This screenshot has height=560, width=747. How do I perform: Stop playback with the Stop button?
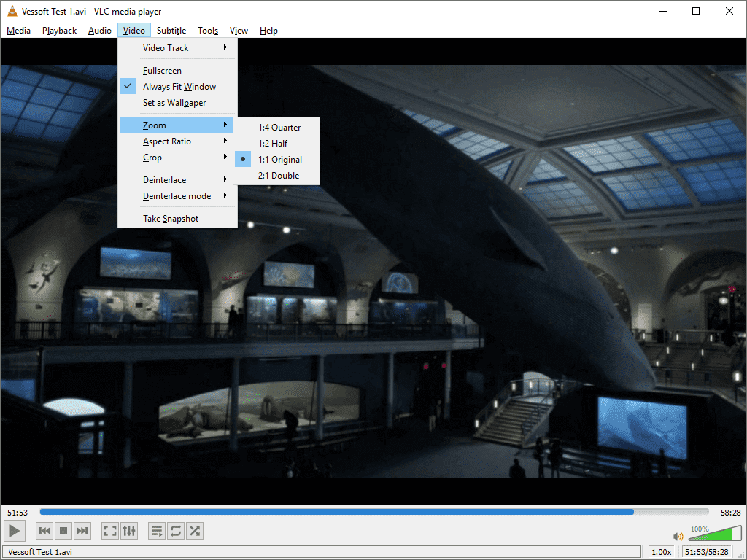point(63,531)
